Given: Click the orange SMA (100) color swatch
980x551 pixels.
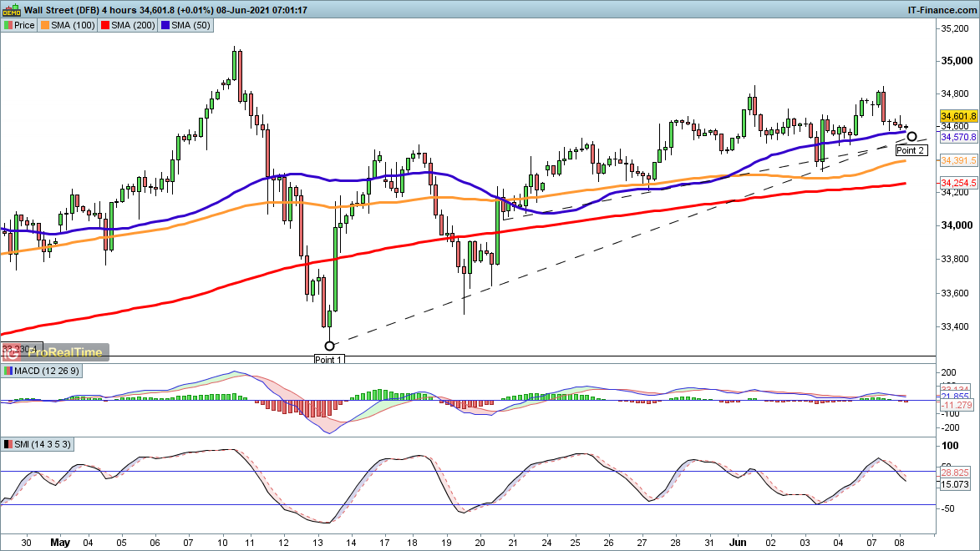Looking at the screenshot, I should click(47, 25).
